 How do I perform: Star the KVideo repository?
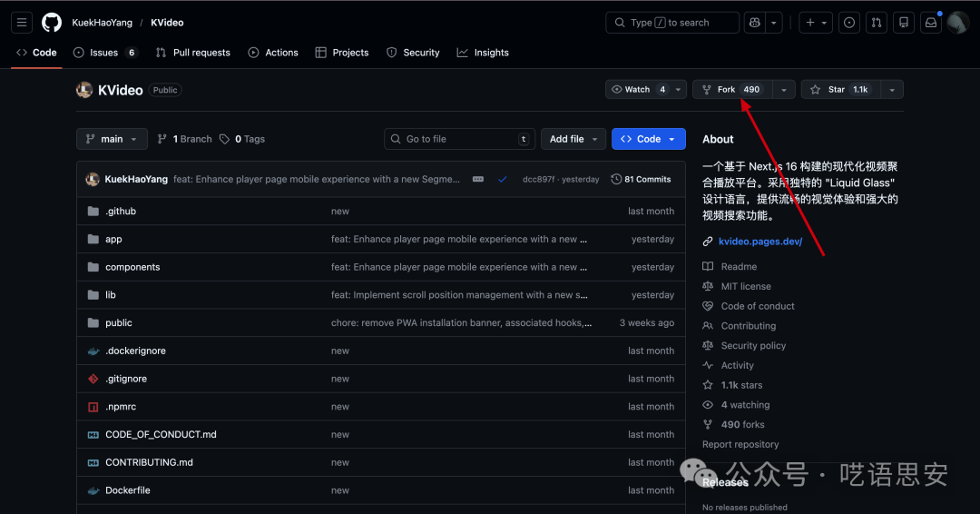838,89
